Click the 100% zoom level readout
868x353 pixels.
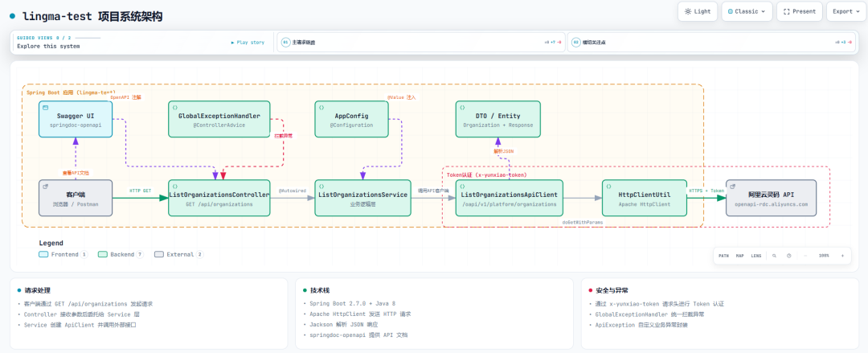pos(824,256)
